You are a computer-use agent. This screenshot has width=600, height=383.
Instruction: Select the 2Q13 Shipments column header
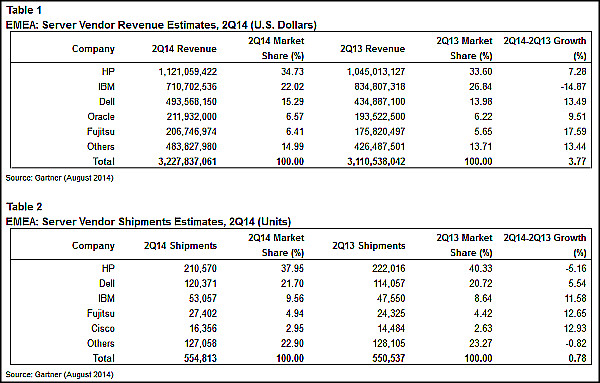369,246
